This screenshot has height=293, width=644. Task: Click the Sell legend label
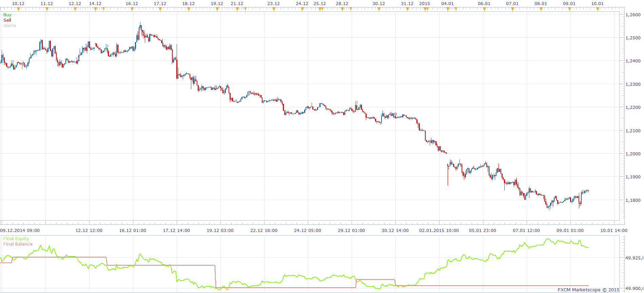pos(7,20)
